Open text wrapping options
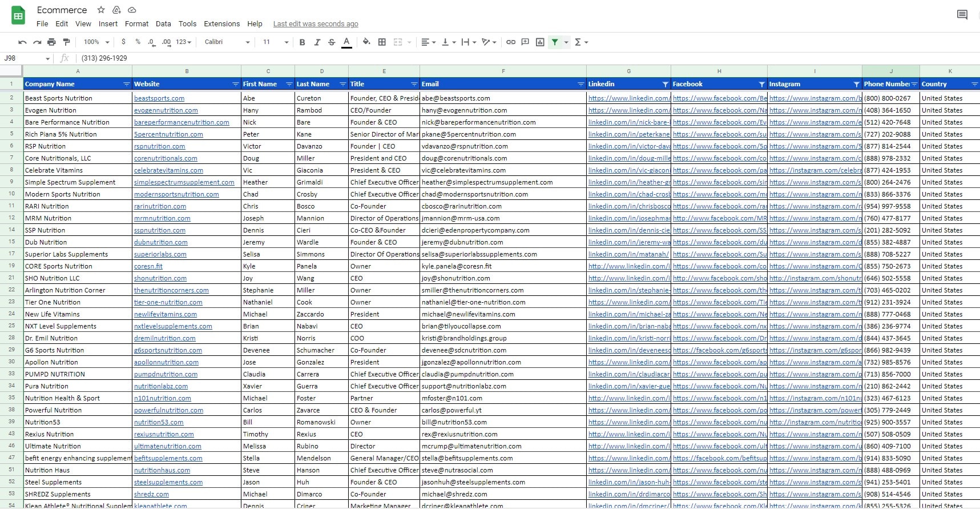Image resolution: width=980 pixels, height=509 pixels. coord(469,42)
